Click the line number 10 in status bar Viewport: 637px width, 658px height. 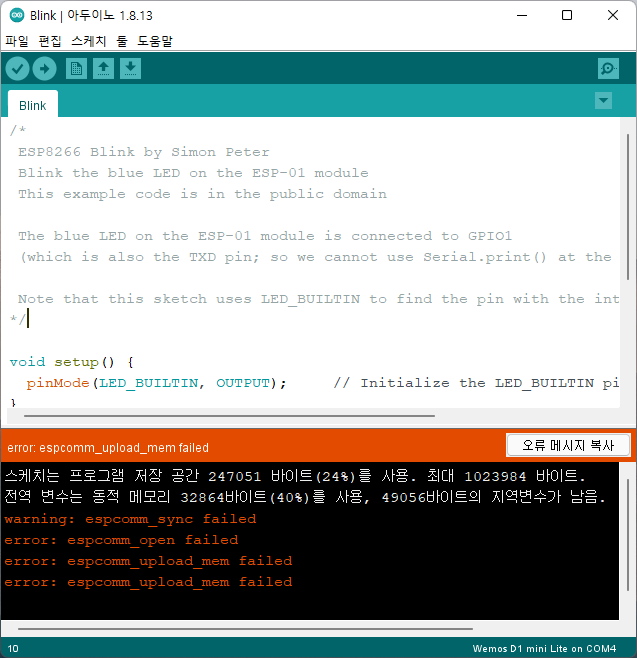click(x=13, y=648)
